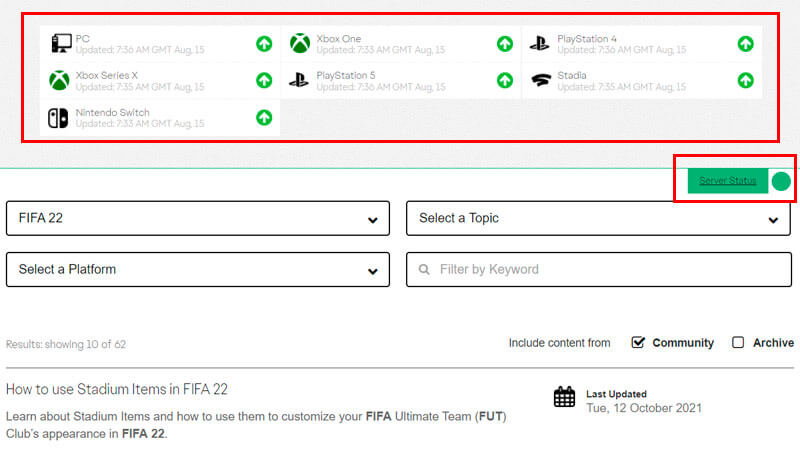Viewport: 800px width, 450px height.
Task: Click the PlayStation 5 logo icon
Action: coord(299,80)
